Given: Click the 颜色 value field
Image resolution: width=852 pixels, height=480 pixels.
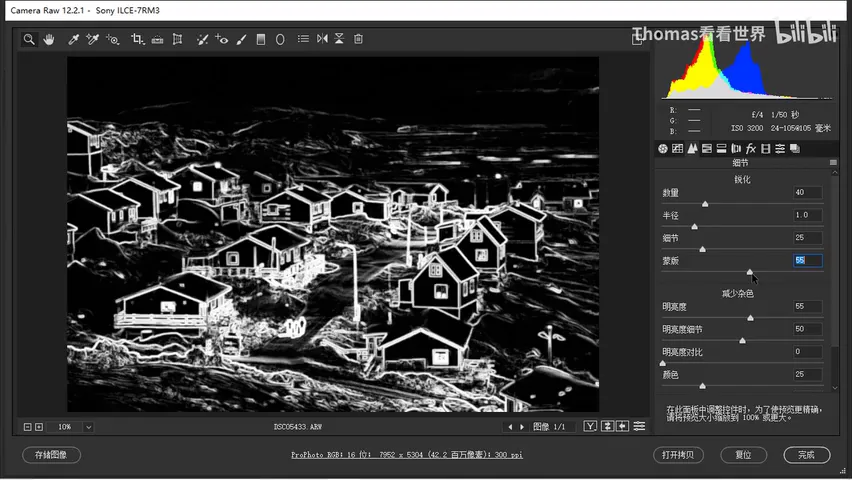Looking at the screenshot, I should 807,374.
